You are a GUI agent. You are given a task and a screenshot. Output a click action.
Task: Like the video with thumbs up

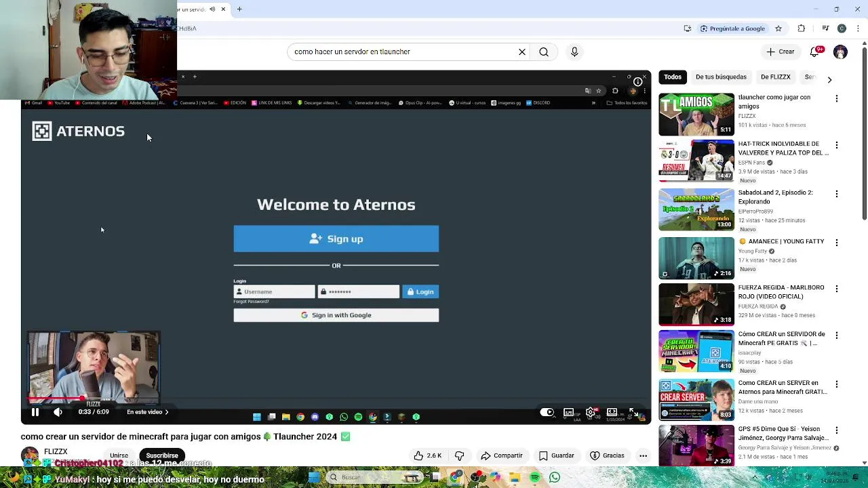tap(427, 455)
